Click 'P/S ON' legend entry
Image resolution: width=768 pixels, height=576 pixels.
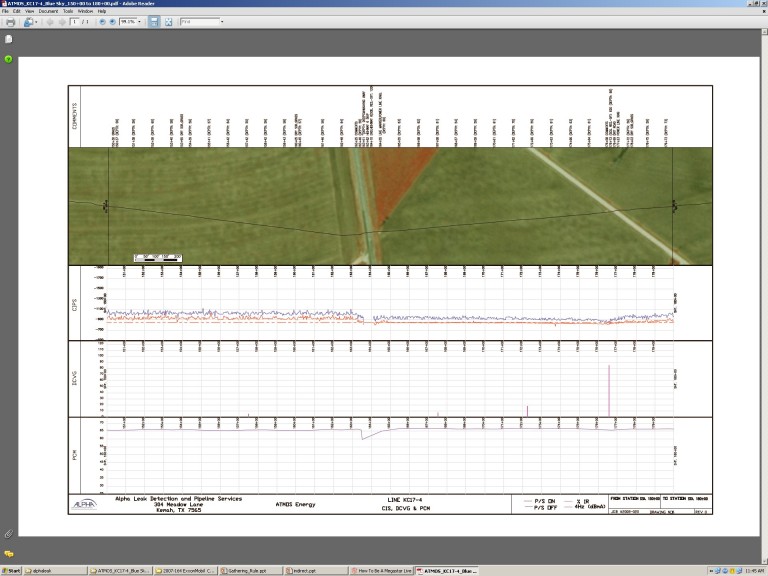(539, 502)
